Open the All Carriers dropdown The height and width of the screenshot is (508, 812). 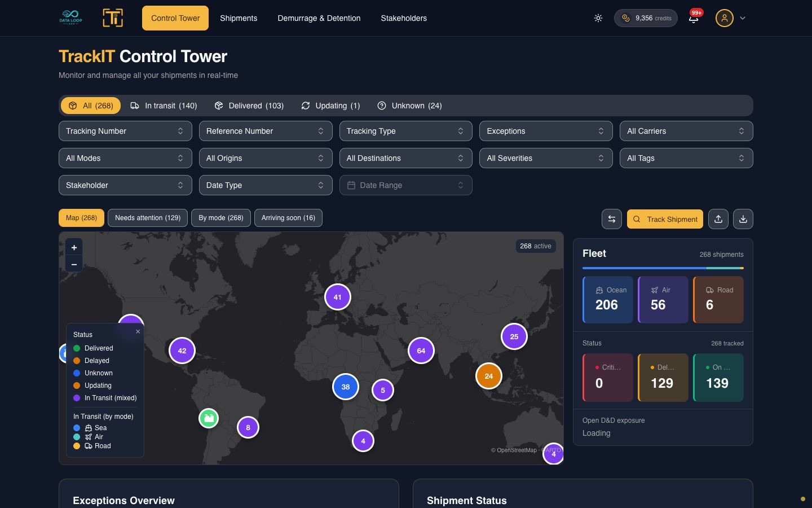(x=686, y=131)
